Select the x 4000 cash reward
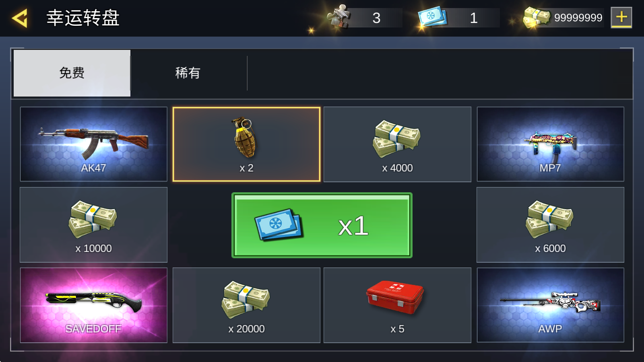Image resolution: width=644 pixels, height=362 pixels. coord(397,144)
